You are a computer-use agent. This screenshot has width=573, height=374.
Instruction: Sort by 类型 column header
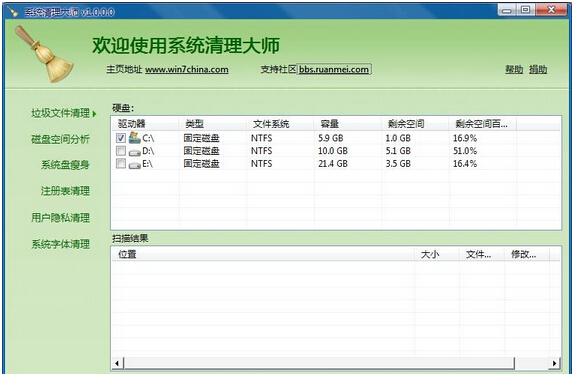coord(213,124)
